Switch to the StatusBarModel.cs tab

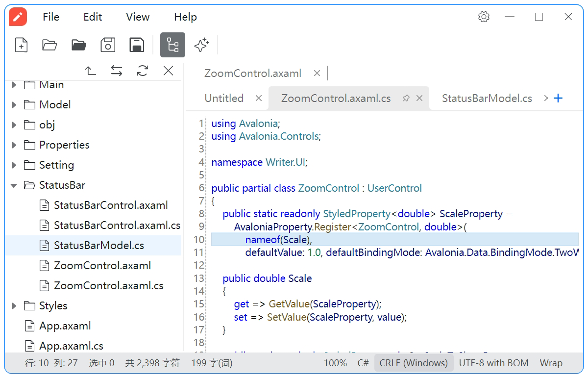487,98
